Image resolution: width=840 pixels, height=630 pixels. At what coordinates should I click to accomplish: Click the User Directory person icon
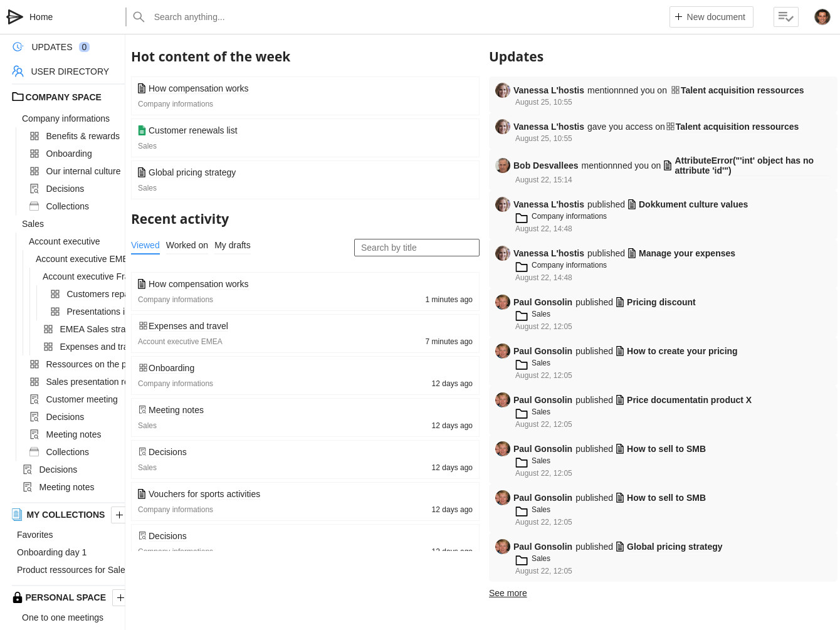point(18,71)
